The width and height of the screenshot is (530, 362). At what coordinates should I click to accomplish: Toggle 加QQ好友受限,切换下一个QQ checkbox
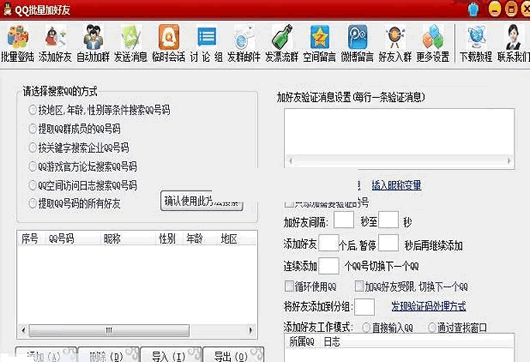pyautogui.click(x=359, y=287)
